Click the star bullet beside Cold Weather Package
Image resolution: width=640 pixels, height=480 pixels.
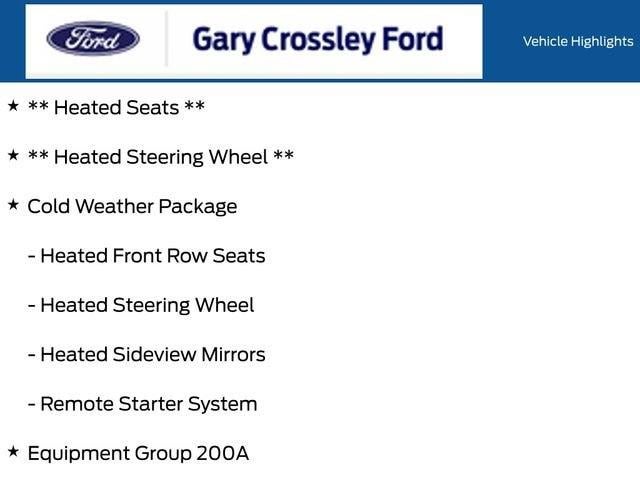[13, 205]
